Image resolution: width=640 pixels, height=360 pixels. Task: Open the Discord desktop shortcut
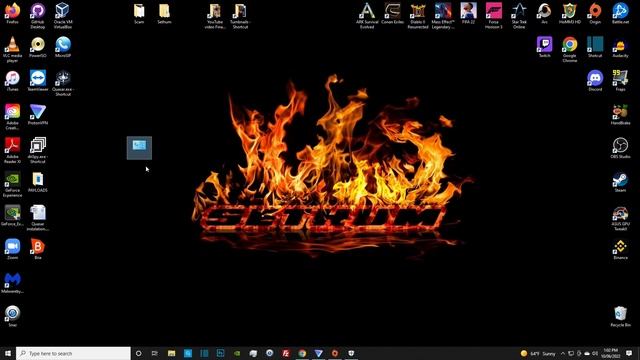(595, 81)
